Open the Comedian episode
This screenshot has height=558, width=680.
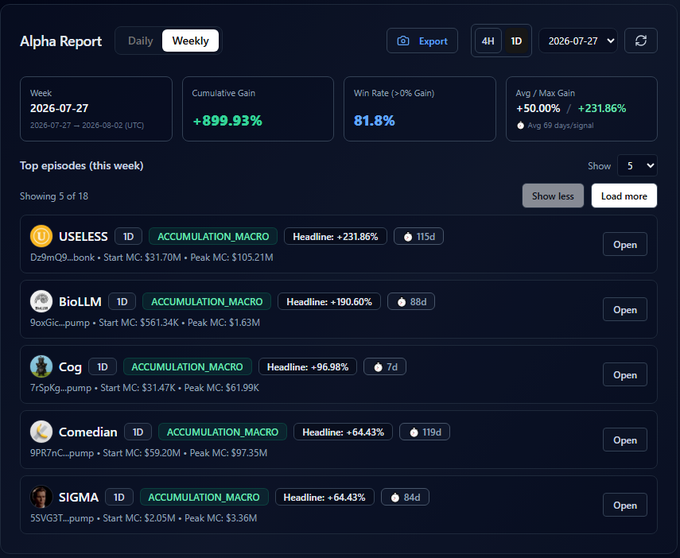point(625,440)
